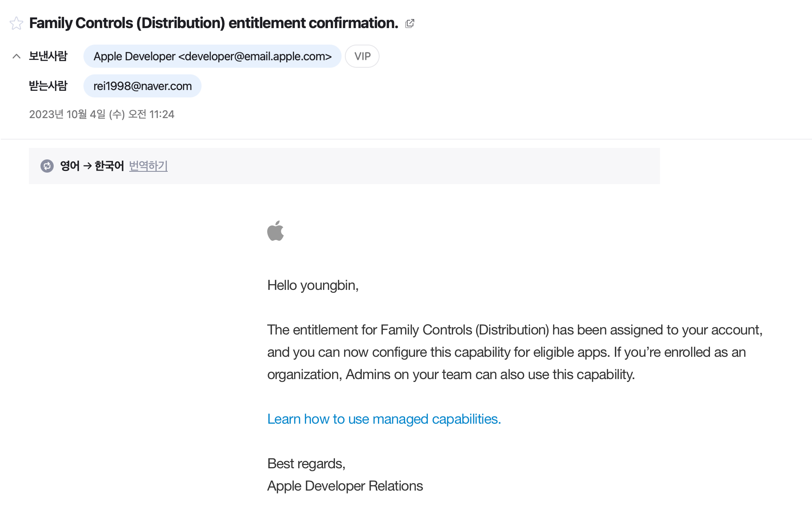
Task: Click the 영어 source language label
Action: (x=70, y=166)
